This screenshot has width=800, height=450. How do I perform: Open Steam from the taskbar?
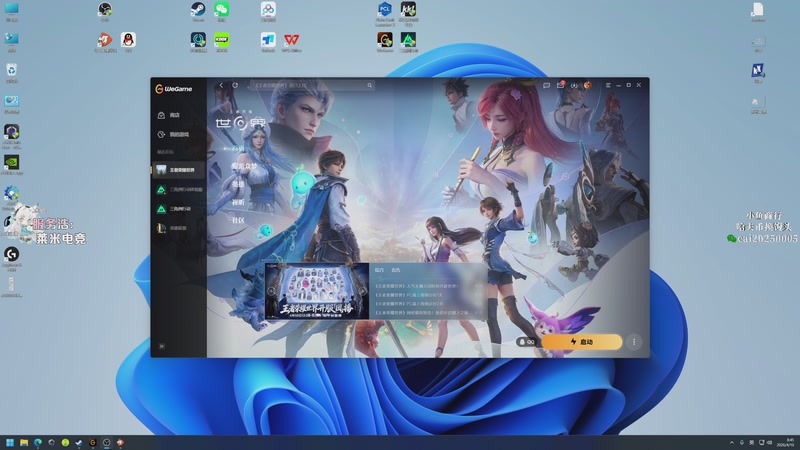pyautogui.click(x=79, y=442)
